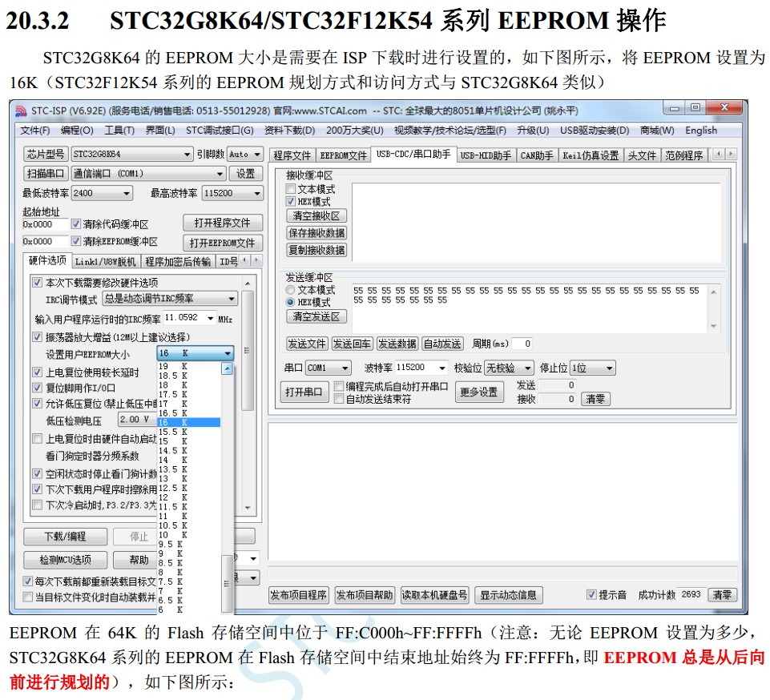The image size is (770, 700).
Task: Toggle HEX模式 checkbox in receive buffer
Action: coord(291,201)
